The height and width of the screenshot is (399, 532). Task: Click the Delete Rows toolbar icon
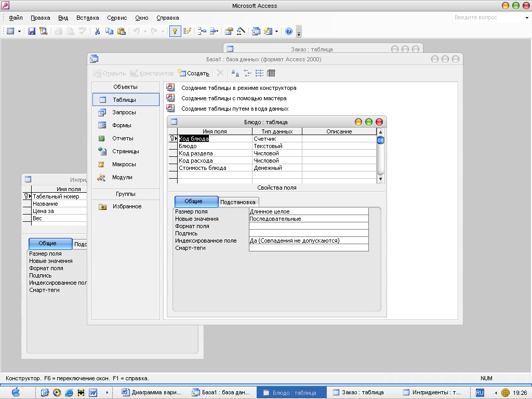(214, 31)
